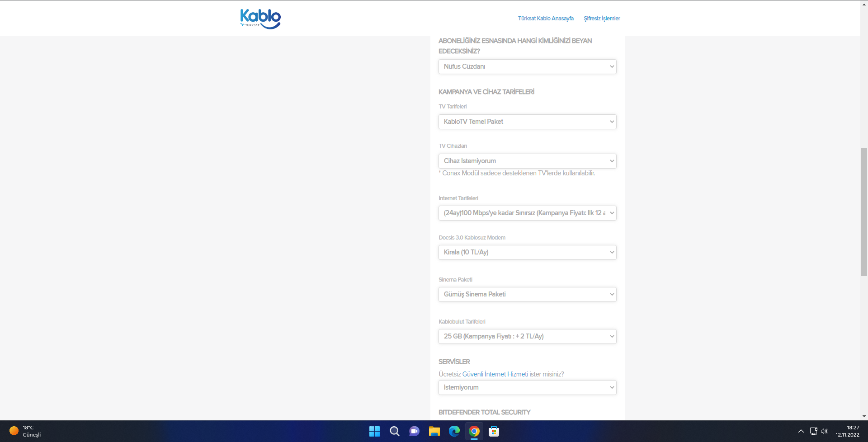
Task: Open Microsoft Edge from the taskbar
Action: coord(454,431)
